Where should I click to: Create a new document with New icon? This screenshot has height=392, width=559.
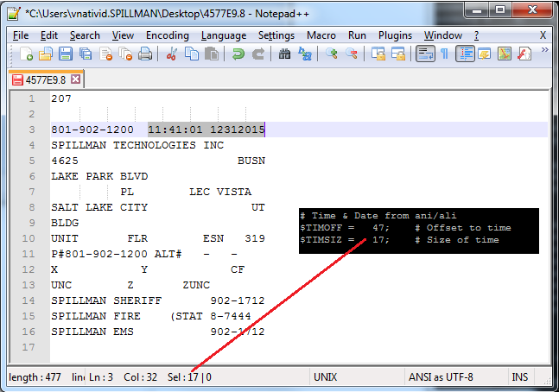pos(26,54)
